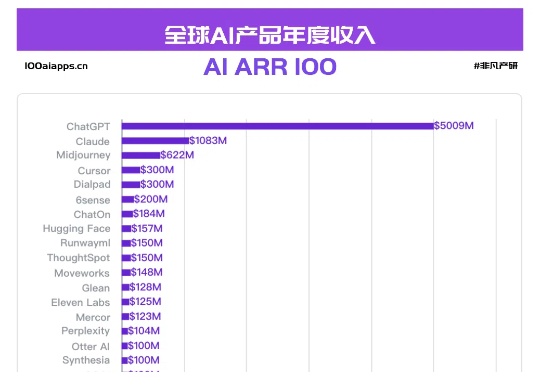Select the Claude row label
Image resolution: width=540 pixels, height=372 pixels.
pyautogui.click(x=93, y=141)
